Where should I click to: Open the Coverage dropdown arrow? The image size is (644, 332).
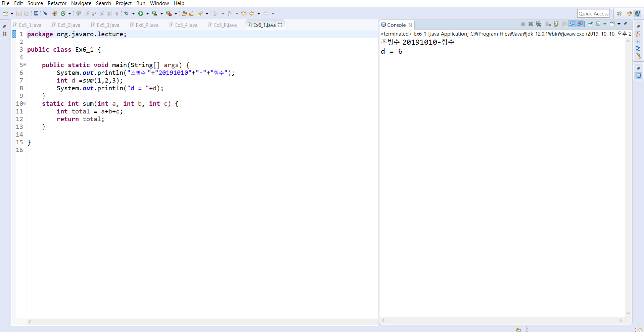pyautogui.click(x=162, y=13)
